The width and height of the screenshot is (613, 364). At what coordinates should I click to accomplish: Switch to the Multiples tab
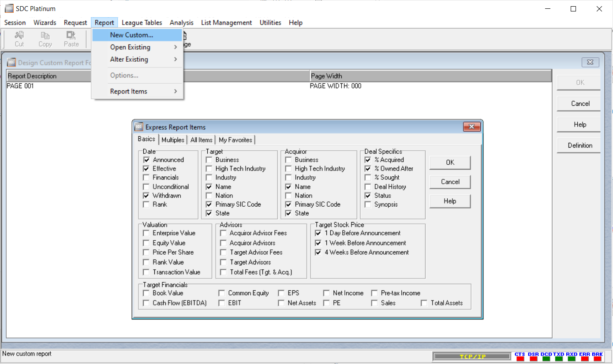pyautogui.click(x=173, y=140)
